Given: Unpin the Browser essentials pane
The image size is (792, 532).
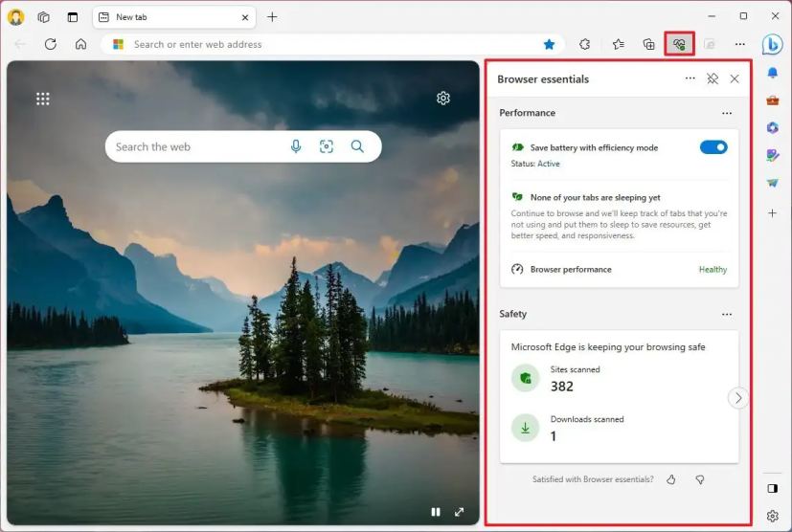Looking at the screenshot, I should [x=713, y=78].
